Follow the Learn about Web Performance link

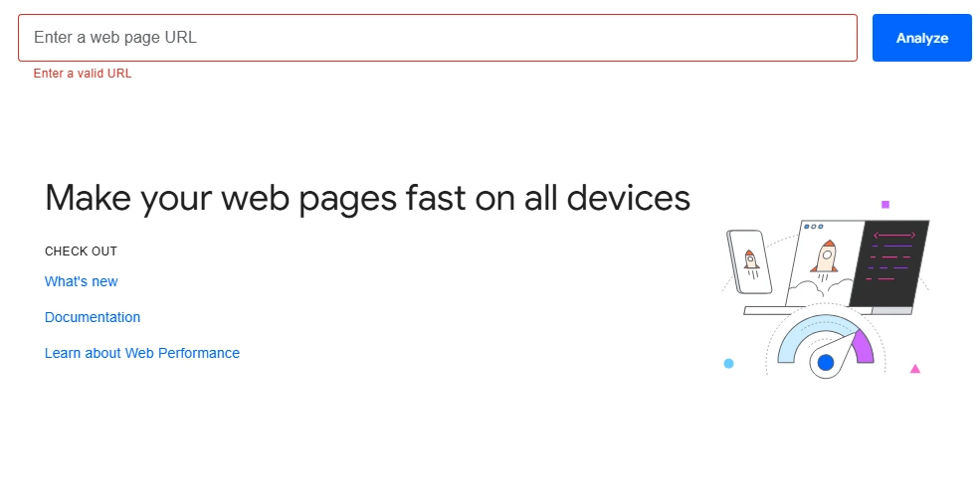(x=142, y=353)
